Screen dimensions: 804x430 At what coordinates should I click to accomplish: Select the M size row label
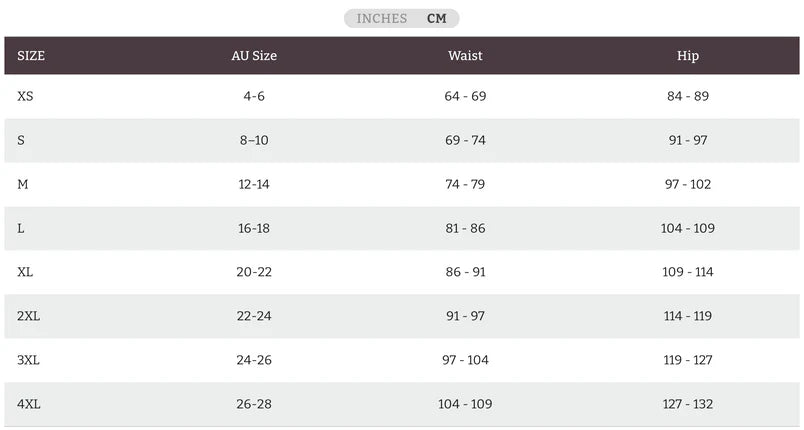click(23, 184)
